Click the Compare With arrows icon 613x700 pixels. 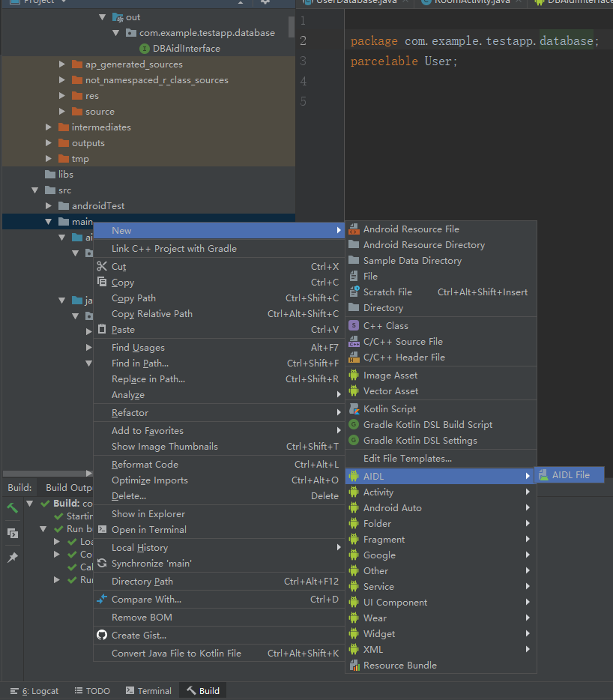(102, 599)
